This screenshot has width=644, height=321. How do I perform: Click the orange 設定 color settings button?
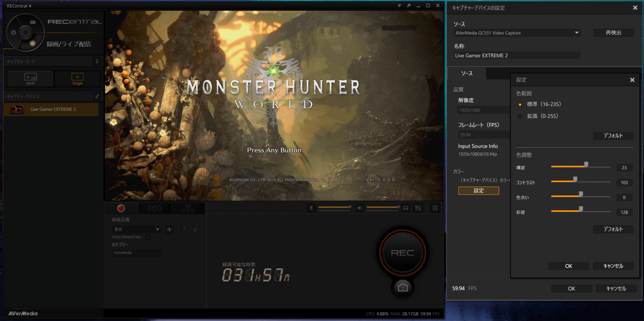coord(478,191)
